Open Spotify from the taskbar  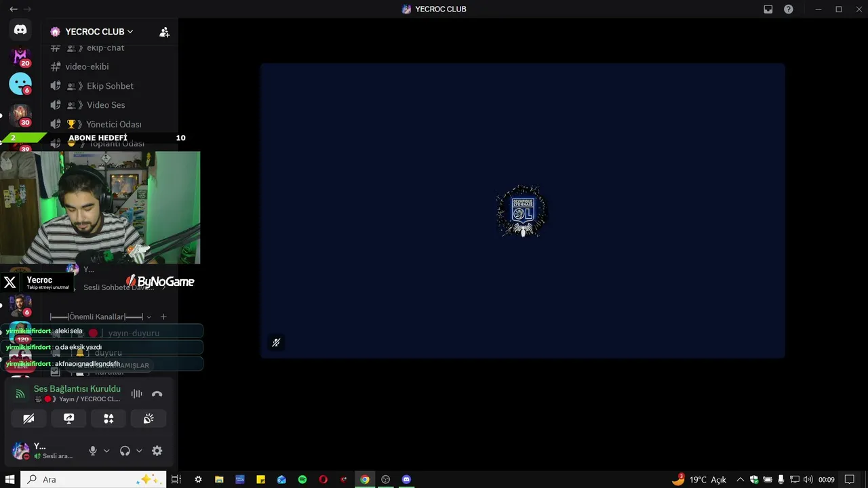click(302, 479)
